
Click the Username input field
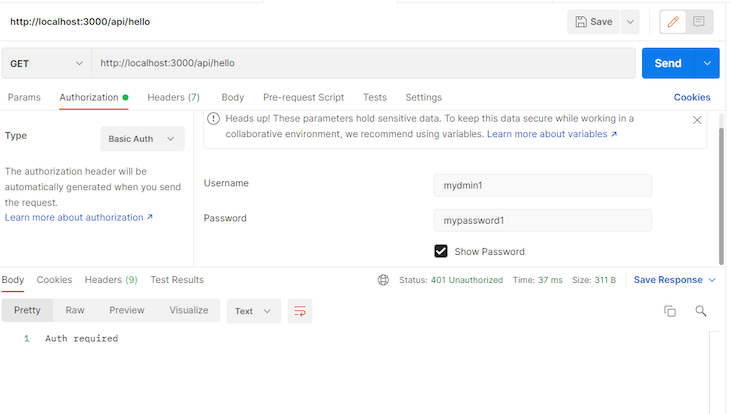pyautogui.click(x=548, y=185)
